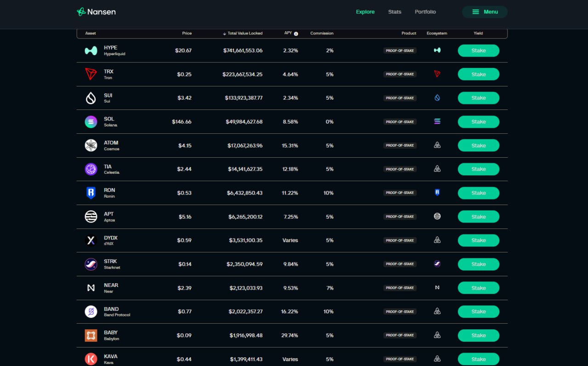The height and width of the screenshot is (366, 588).
Task: Click PROOF-OF-STAKE tag in BAND row
Action: [400, 312]
